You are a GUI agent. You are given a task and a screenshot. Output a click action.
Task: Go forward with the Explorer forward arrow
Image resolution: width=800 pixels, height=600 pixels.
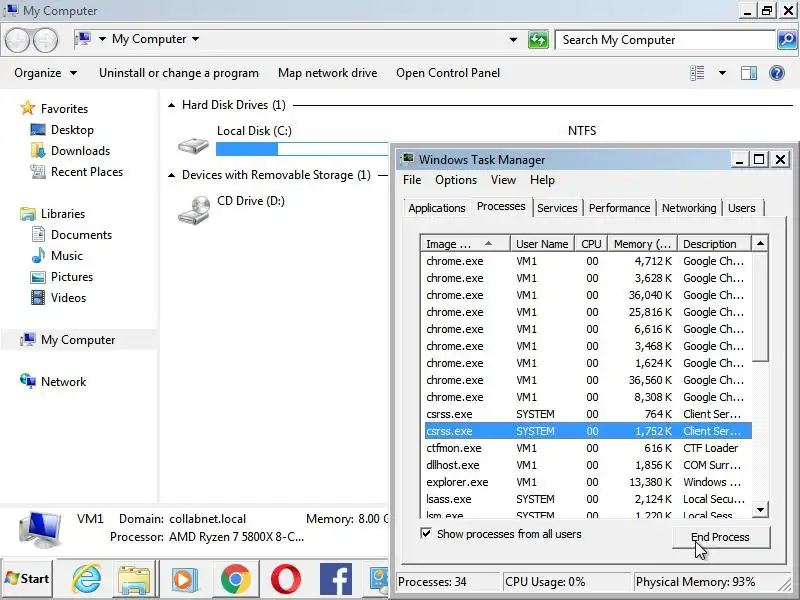(x=45, y=40)
